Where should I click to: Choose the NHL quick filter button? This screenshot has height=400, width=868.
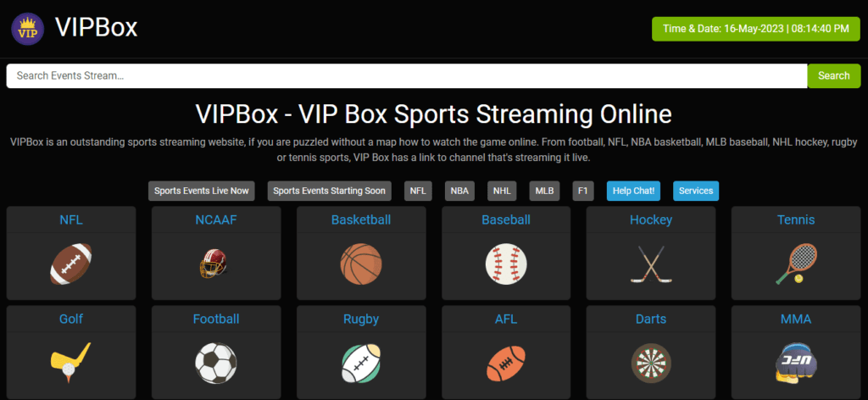502,191
